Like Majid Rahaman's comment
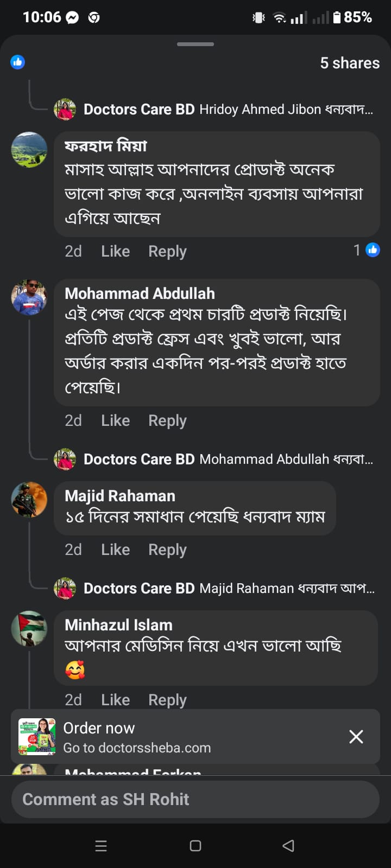This screenshot has height=868, width=391. click(x=115, y=550)
